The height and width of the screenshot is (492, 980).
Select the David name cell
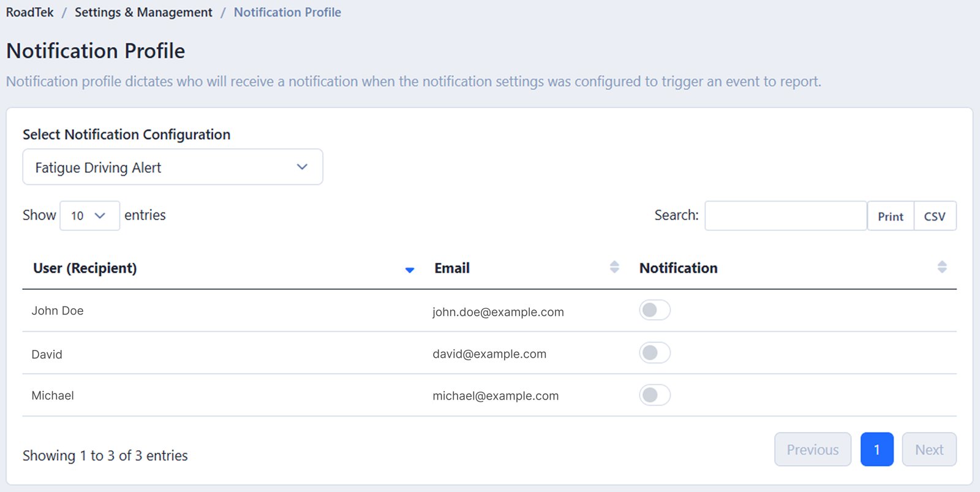(x=47, y=354)
